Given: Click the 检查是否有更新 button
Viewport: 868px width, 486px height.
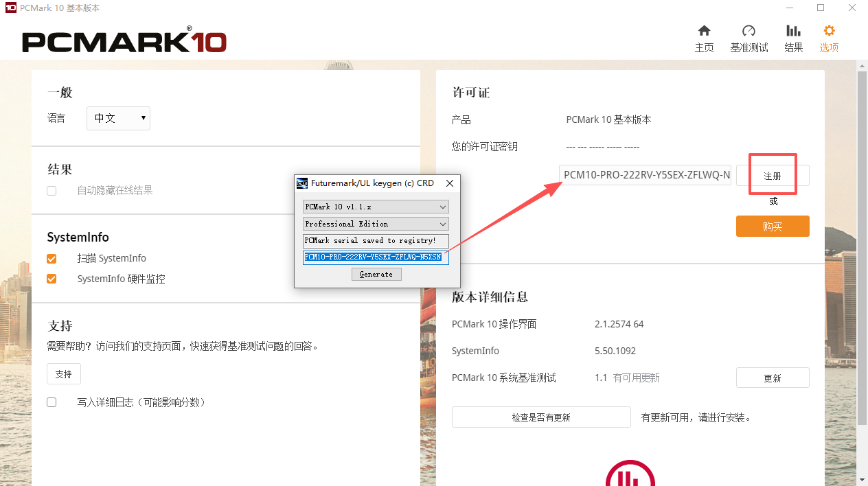Looking at the screenshot, I should click(x=541, y=417).
